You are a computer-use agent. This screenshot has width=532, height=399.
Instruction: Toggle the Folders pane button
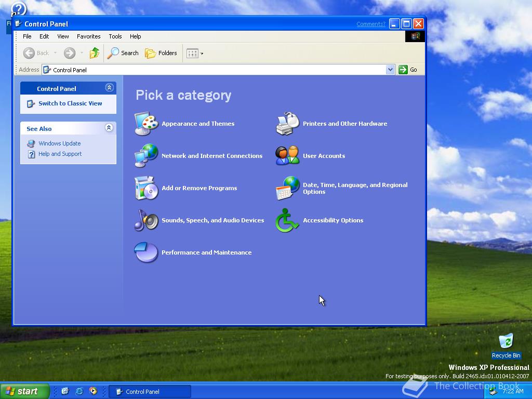(161, 53)
